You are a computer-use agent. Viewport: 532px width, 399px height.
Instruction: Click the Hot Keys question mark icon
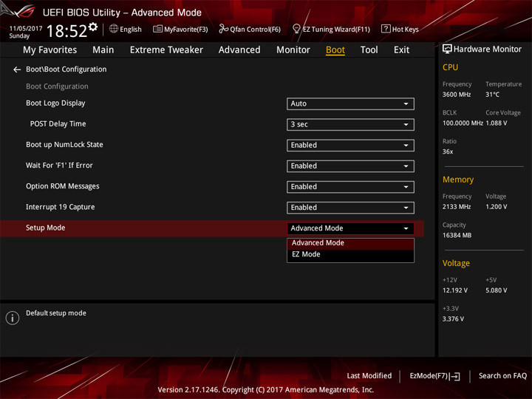click(386, 29)
